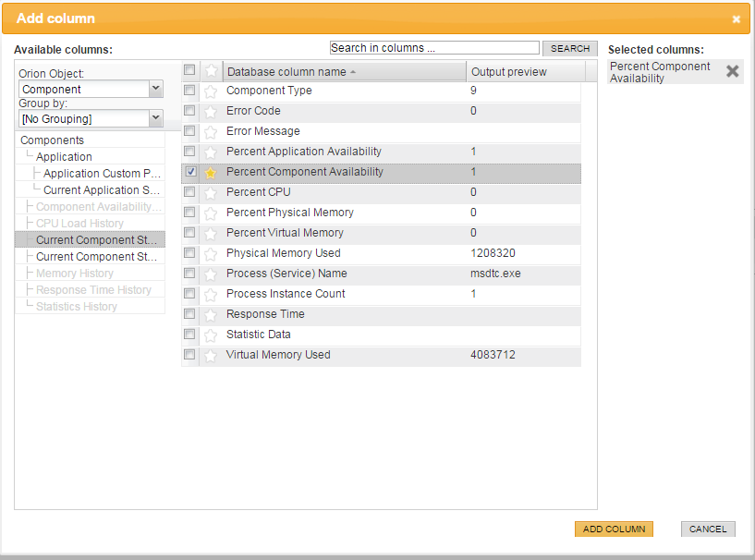Select CPU Load History tree item
Screen dimensions: 755x560
[79, 224]
